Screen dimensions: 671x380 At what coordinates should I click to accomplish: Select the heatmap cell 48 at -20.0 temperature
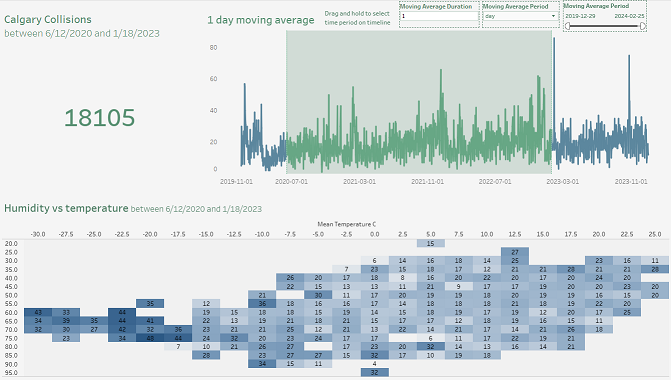click(150, 338)
